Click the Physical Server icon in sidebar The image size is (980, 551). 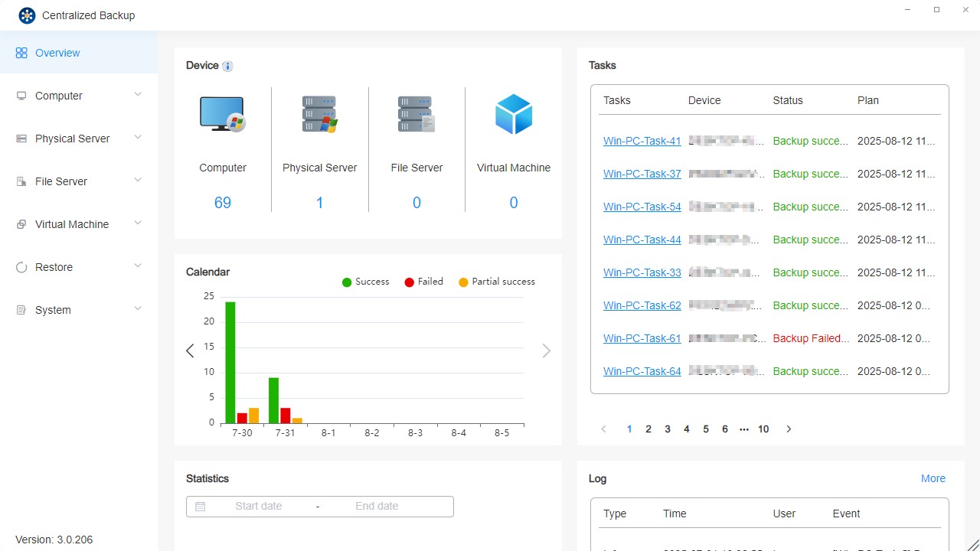[21, 139]
